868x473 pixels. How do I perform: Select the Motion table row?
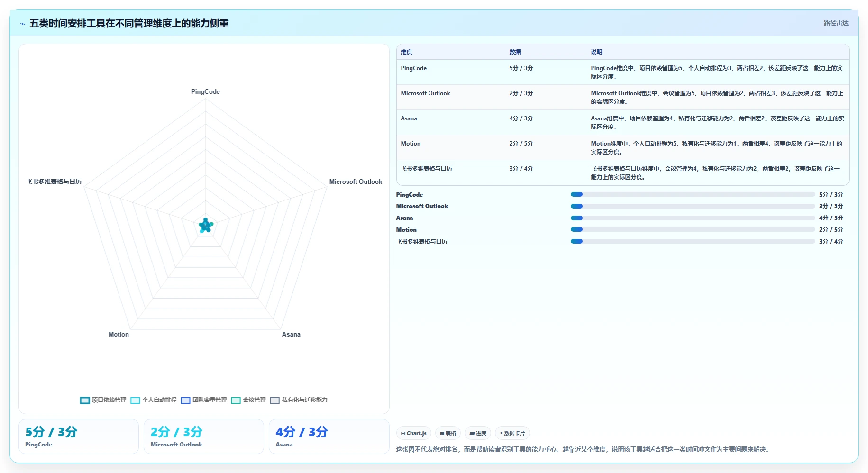point(622,147)
